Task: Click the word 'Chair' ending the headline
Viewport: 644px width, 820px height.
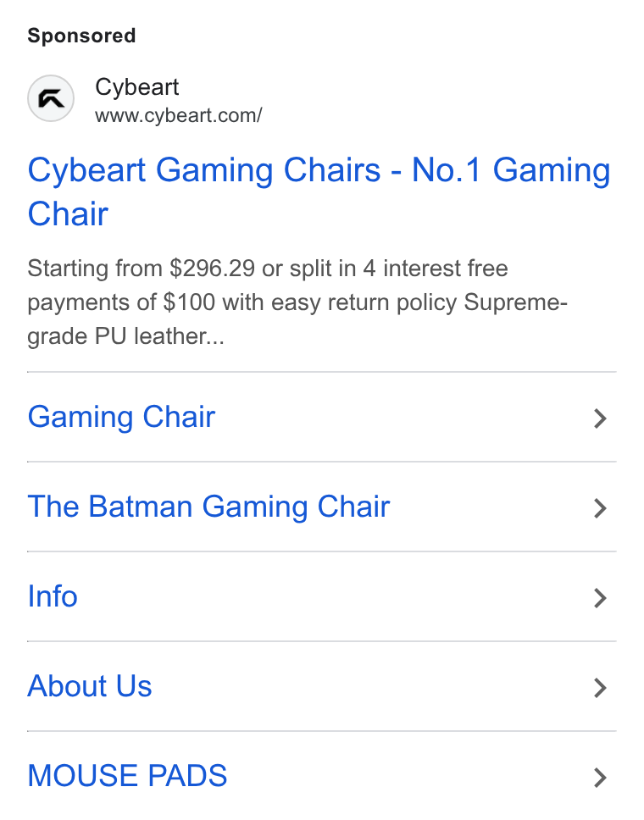Action: click(x=68, y=214)
